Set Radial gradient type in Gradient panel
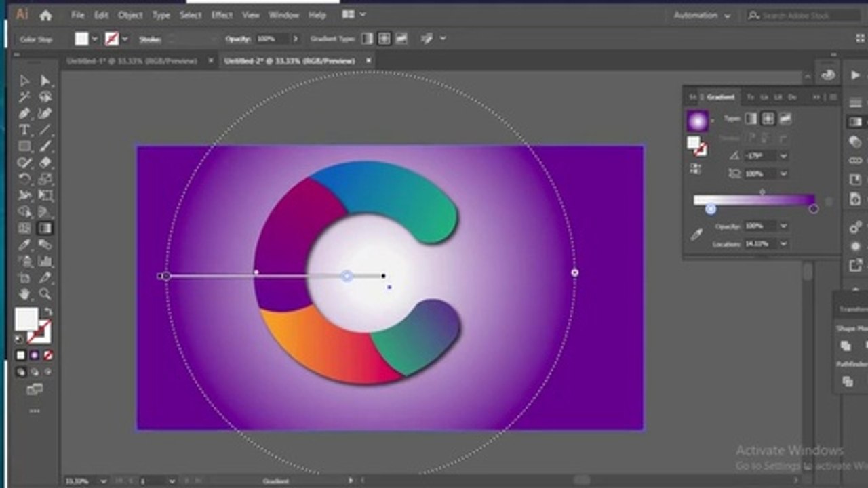 point(768,119)
